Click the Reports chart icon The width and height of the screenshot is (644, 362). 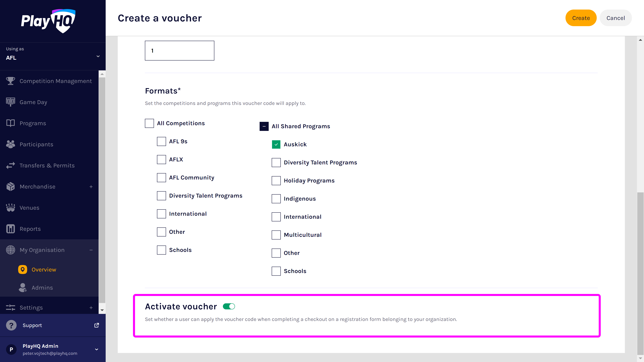(11, 229)
